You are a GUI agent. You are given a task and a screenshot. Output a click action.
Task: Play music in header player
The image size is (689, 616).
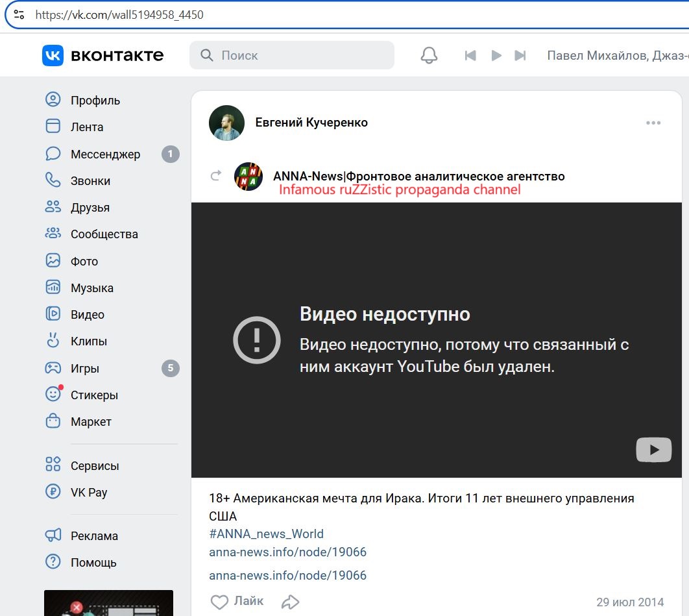[496, 55]
